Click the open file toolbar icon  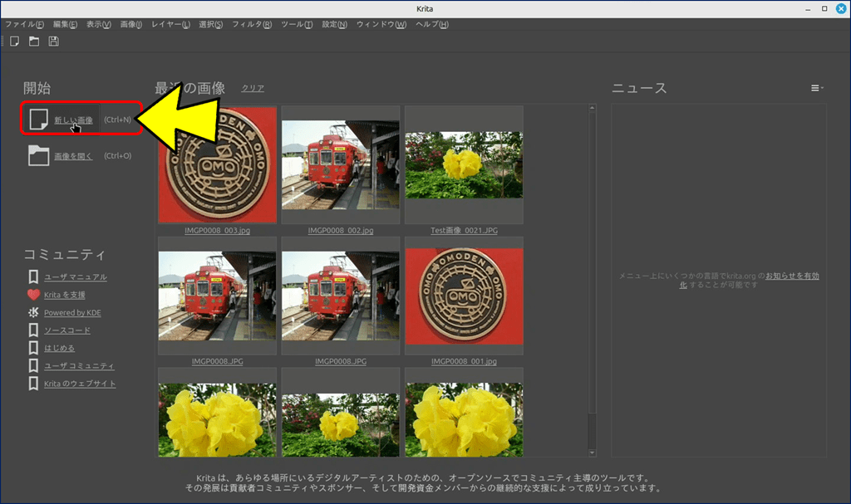[34, 42]
